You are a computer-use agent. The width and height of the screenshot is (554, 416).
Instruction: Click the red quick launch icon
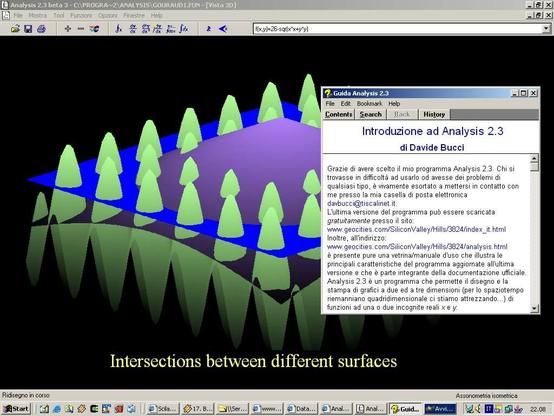click(119, 409)
